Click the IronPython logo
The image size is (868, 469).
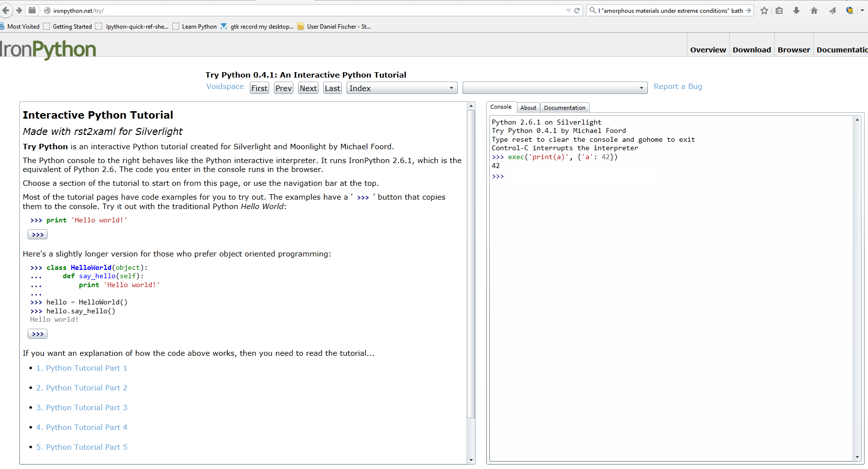point(48,49)
